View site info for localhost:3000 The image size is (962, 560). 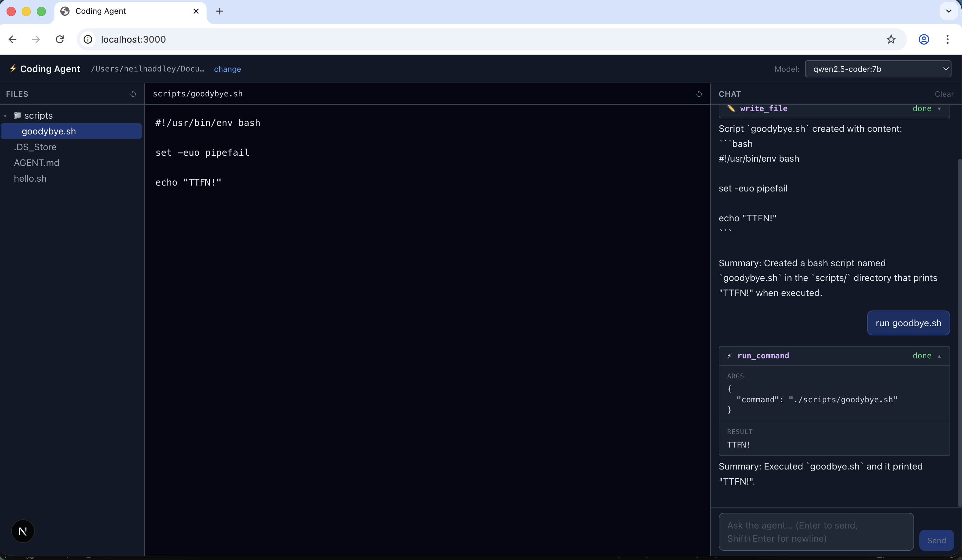point(88,39)
